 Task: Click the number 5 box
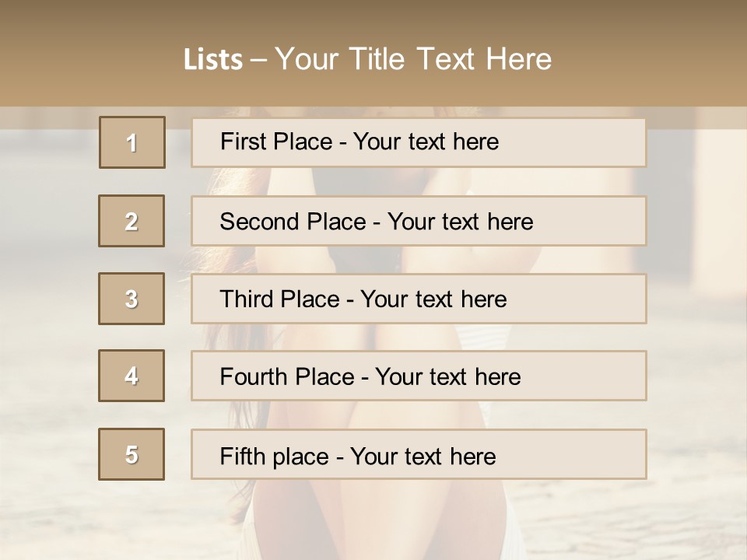pos(132,454)
